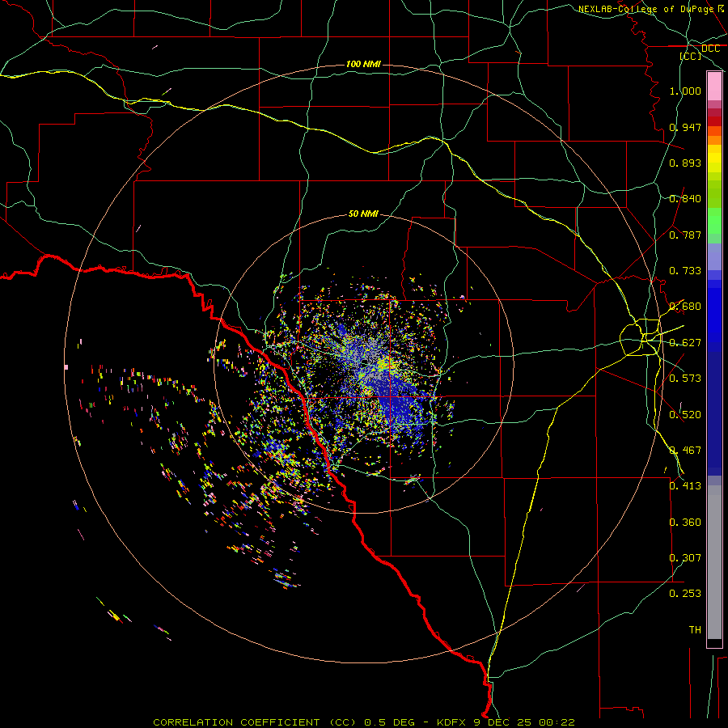Select the 0.307 scale value

685,558
